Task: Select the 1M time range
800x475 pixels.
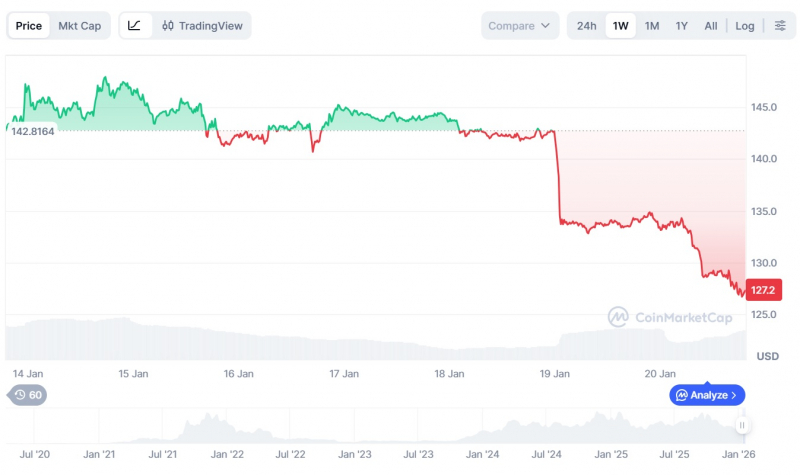Action: (652, 26)
